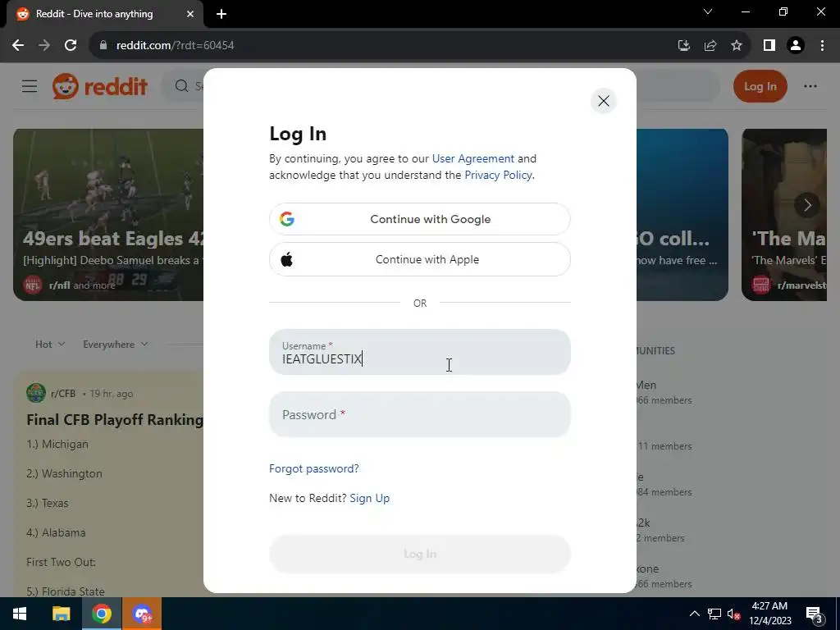
Task: Continue with Google sign-in
Action: tap(419, 219)
